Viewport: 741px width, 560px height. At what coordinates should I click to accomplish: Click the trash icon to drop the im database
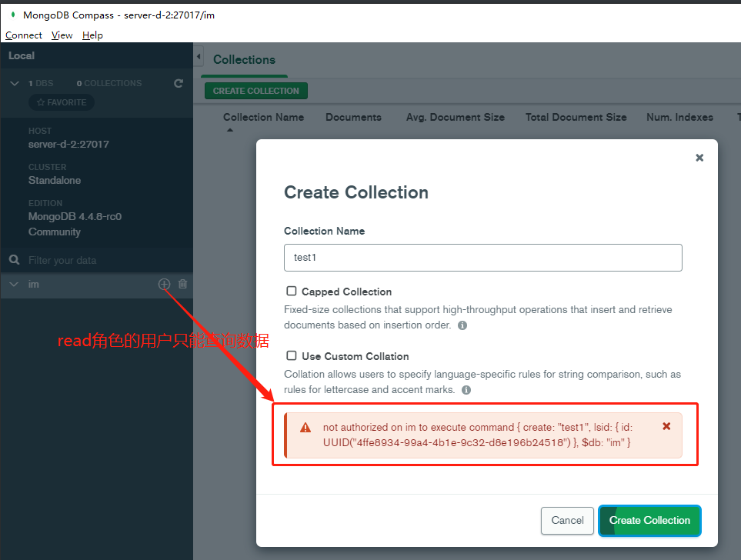click(x=182, y=284)
